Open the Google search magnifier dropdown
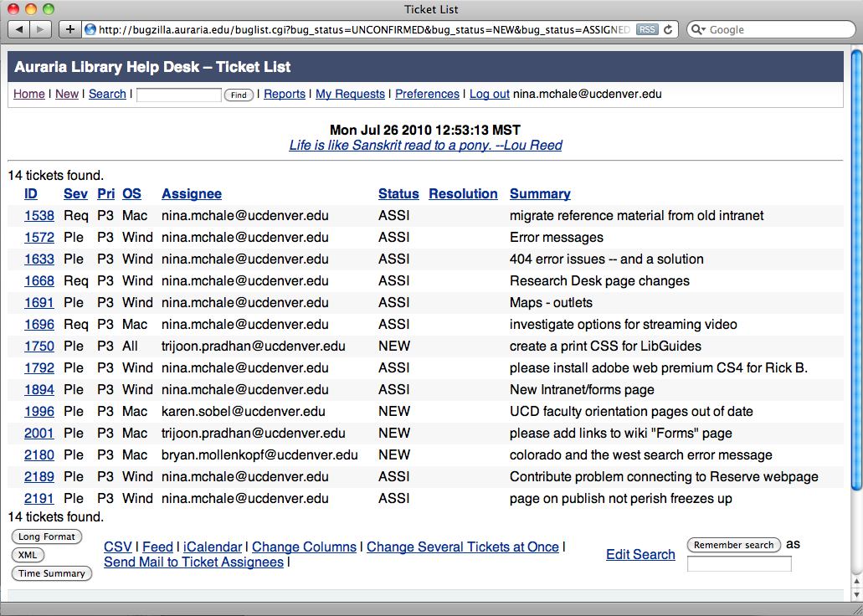The width and height of the screenshot is (863, 616). click(698, 29)
